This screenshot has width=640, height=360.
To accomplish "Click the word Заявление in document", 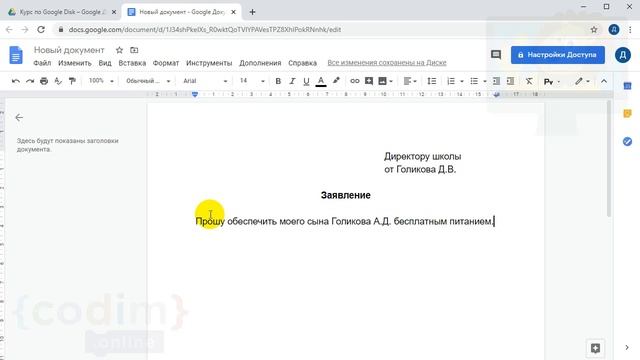I will [x=345, y=195].
